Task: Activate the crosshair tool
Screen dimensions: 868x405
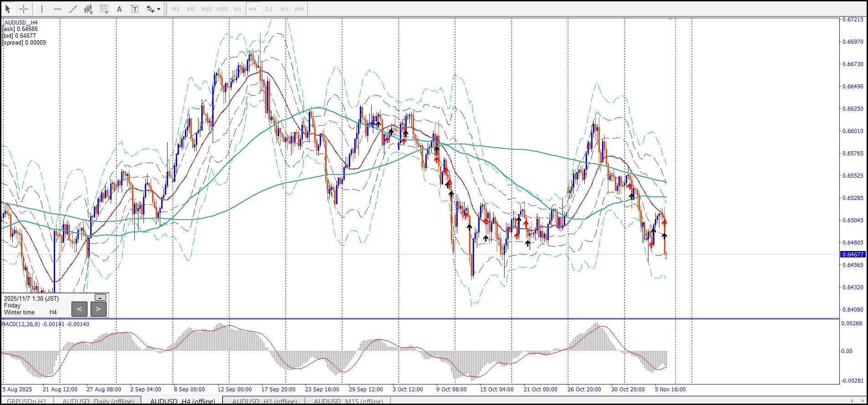Action: tap(24, 9)
